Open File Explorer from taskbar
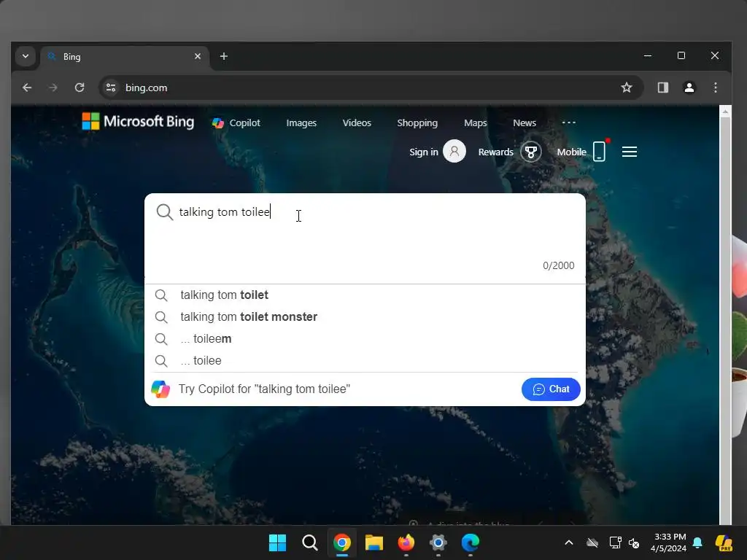The image size is (747, 560). 374,542
